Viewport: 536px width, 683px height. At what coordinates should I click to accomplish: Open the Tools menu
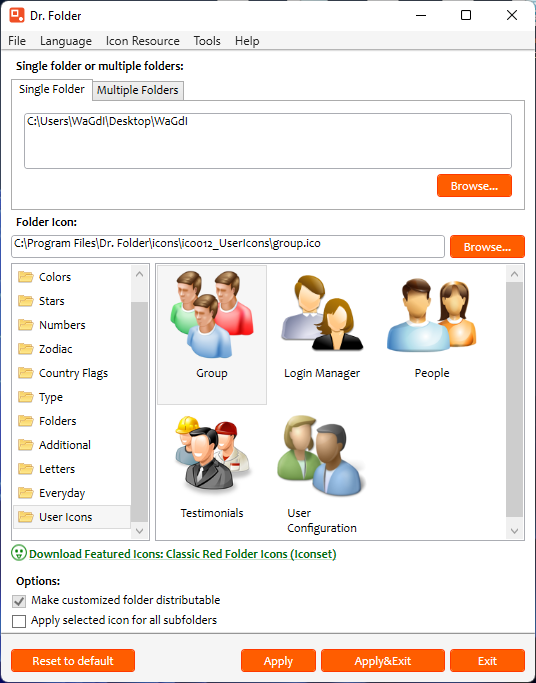click(207, 41)
